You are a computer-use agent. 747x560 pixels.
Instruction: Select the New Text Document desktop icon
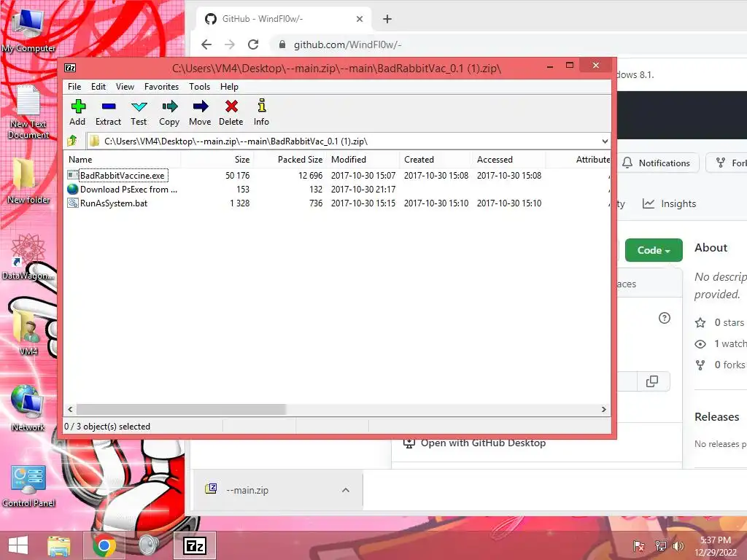pyautogui.click(x=28, y=112)
